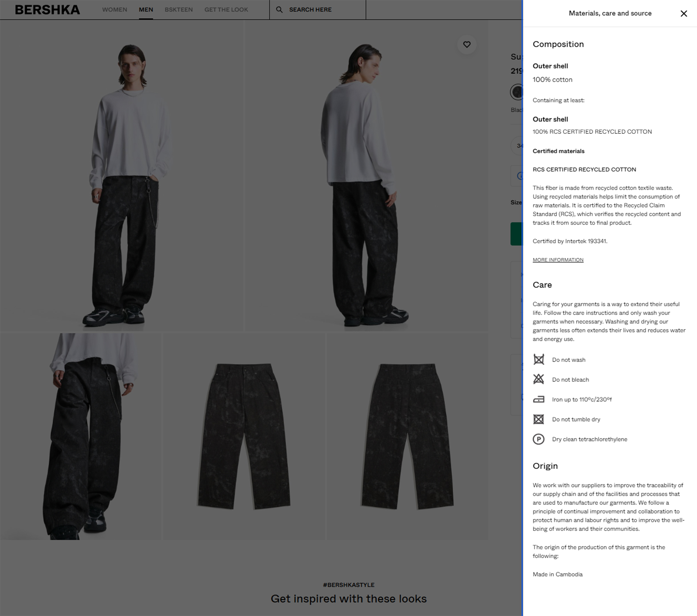The image size is (697, 616).
Task: Click the search magnifier icon
Action: (279, 9)
